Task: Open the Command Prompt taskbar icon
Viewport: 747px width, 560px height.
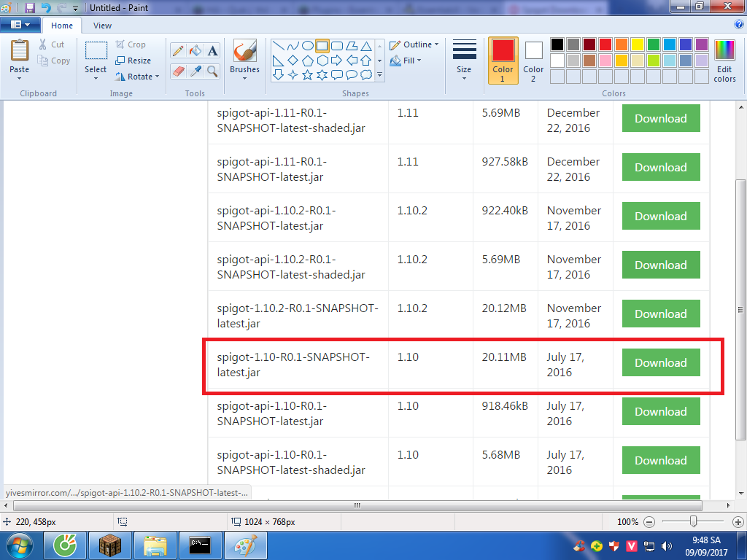Action: (x=200, y=545)
